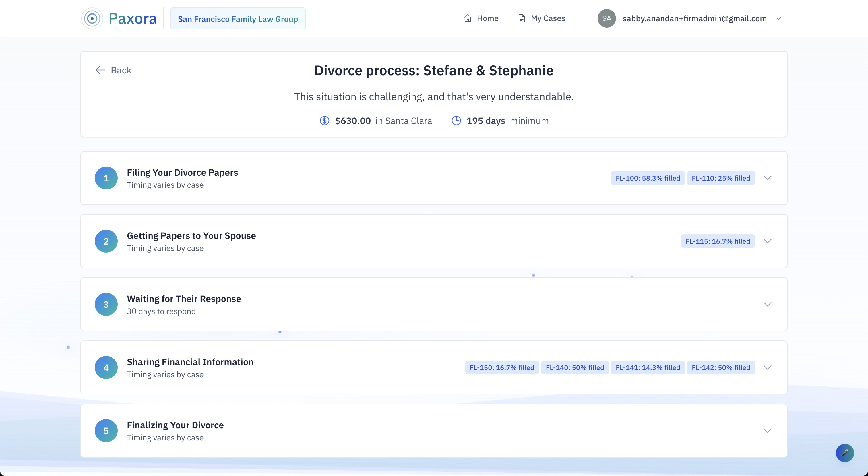This screenshot has width=868, height=476.
Task: Expand Finalizing Your Divorce step
Action: [767, 430]
